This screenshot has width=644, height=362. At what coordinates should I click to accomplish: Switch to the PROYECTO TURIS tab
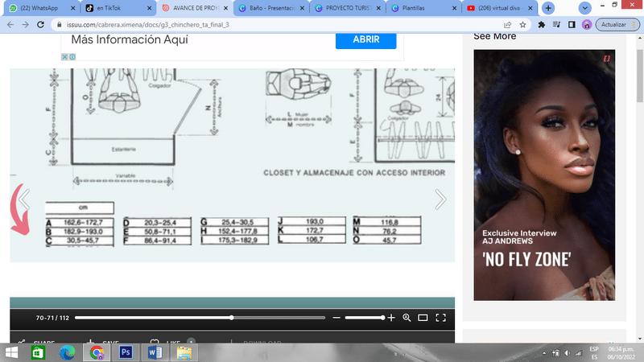(348, 8)
